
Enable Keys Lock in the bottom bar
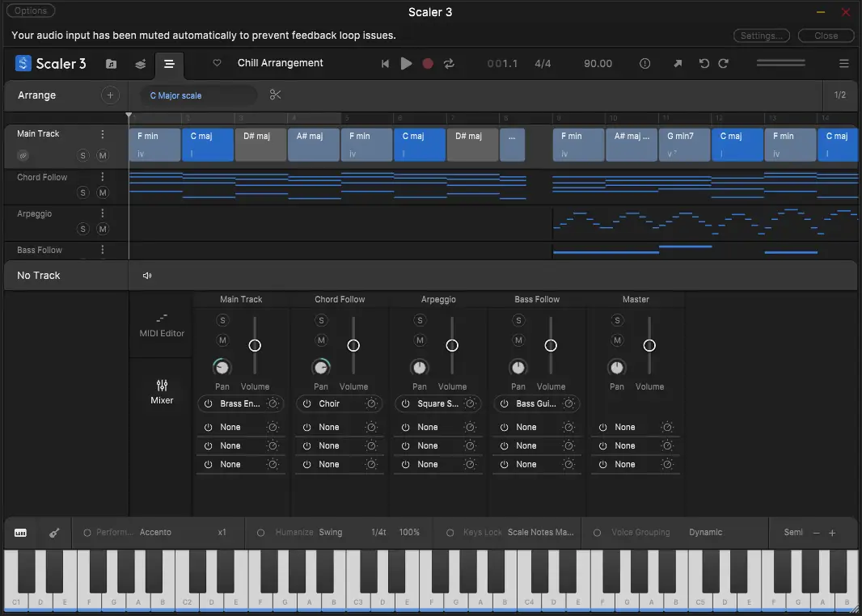click(x=450, y=532)
